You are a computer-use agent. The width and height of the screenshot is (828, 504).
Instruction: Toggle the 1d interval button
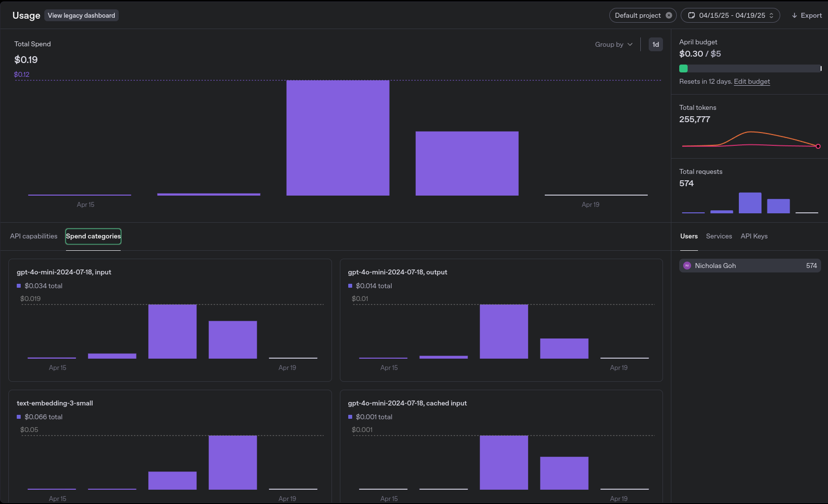(x=655, y=44)
